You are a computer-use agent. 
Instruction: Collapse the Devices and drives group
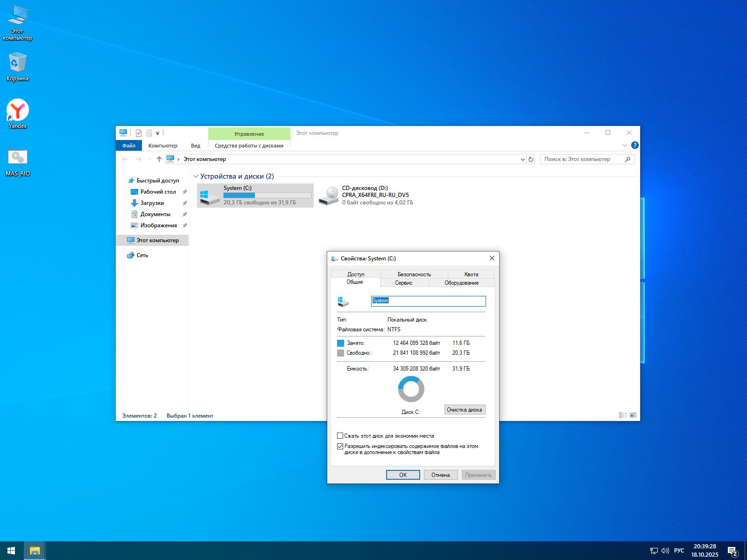coord(196,176)
